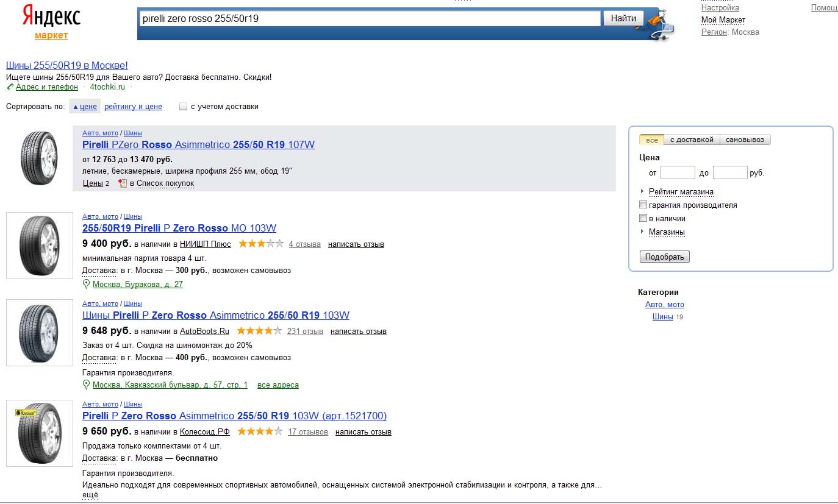The height and width of the screenshot is (504, 838).
Task: Open the Колесоид tire image thumbnail
Action: [x=40, y=433]
